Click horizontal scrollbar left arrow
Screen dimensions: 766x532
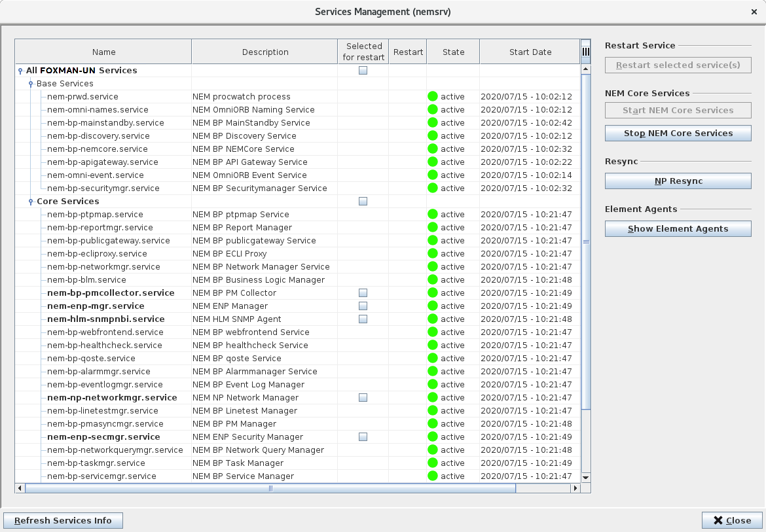pos(20,488)
